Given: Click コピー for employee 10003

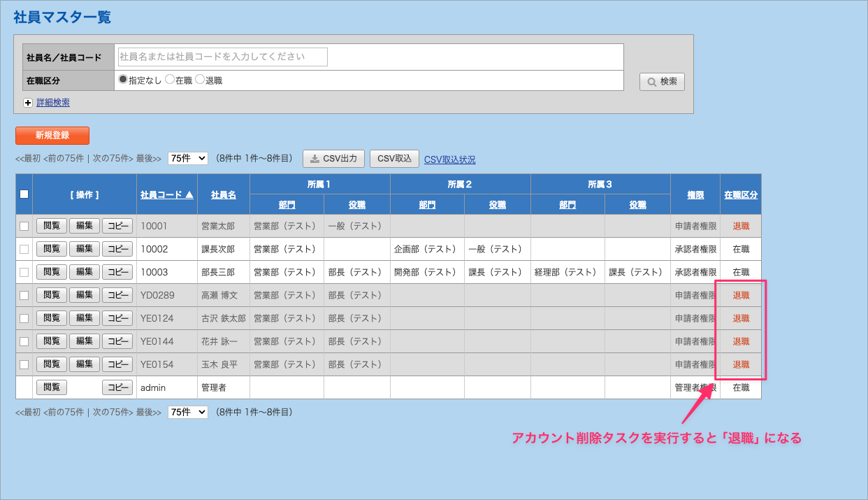Looking at the screenshot, I should tap(117, 272).
